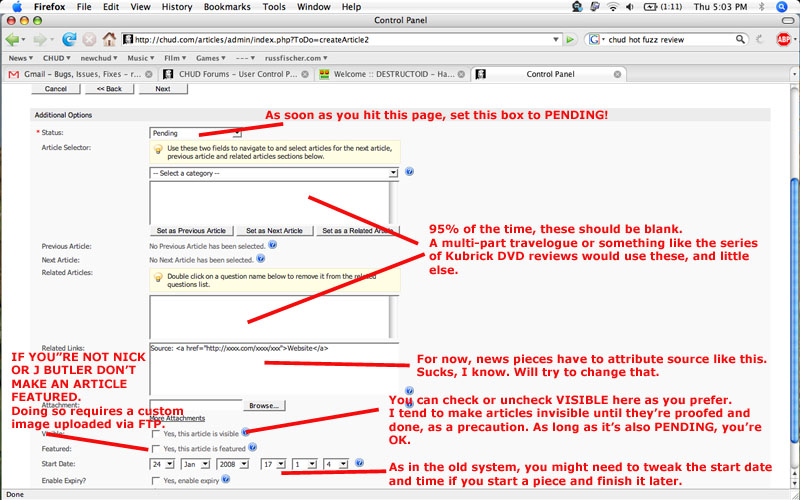
Task: Click help icon beside the featured checkbox
Action: click(253, 449)
